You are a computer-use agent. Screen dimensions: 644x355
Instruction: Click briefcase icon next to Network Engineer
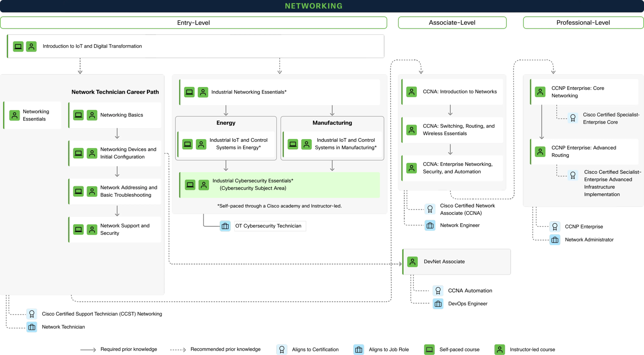[430, 225]
